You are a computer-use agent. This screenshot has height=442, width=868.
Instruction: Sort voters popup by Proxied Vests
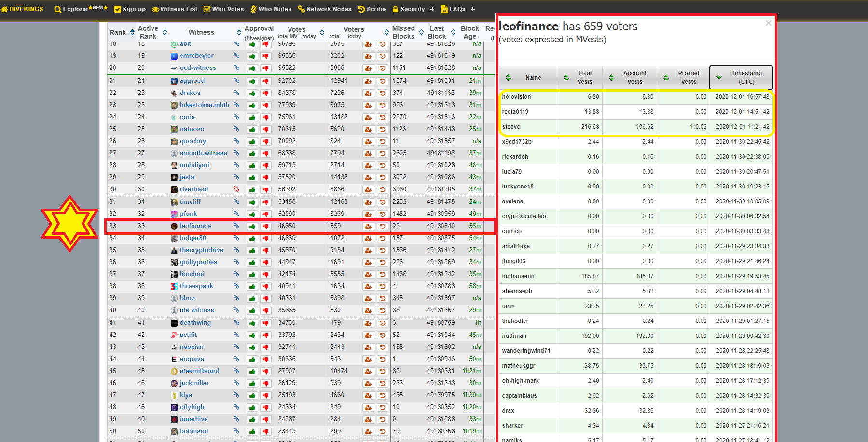(683, 78)
